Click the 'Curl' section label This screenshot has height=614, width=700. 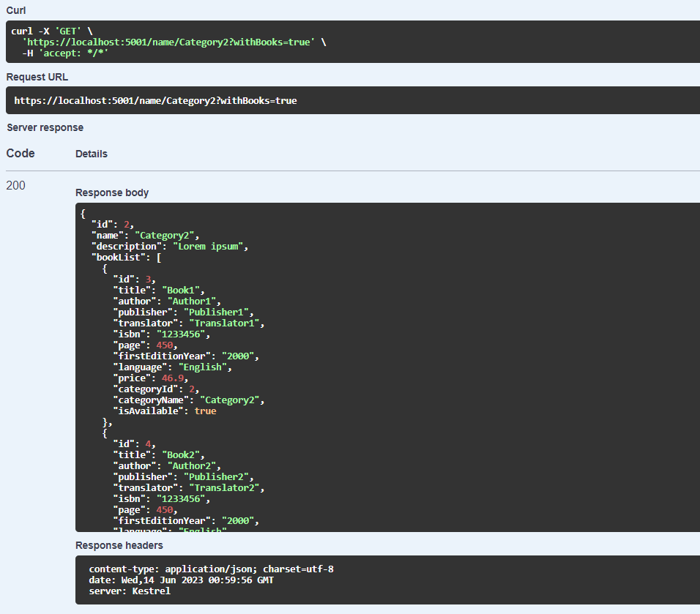(16, 10)
